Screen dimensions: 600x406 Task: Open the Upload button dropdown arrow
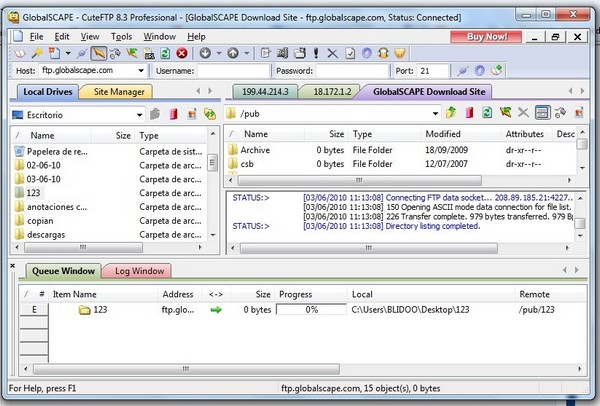(x=247, y=53)
